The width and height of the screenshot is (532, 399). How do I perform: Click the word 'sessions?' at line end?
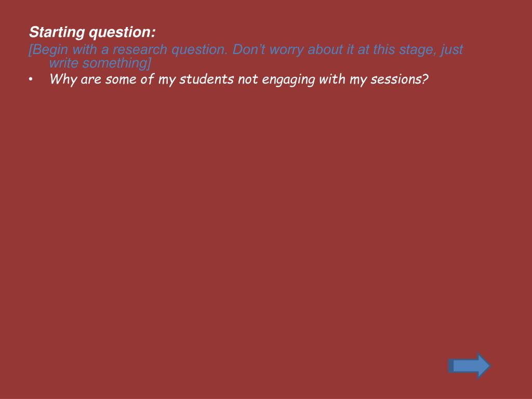[x=400, y=79]
